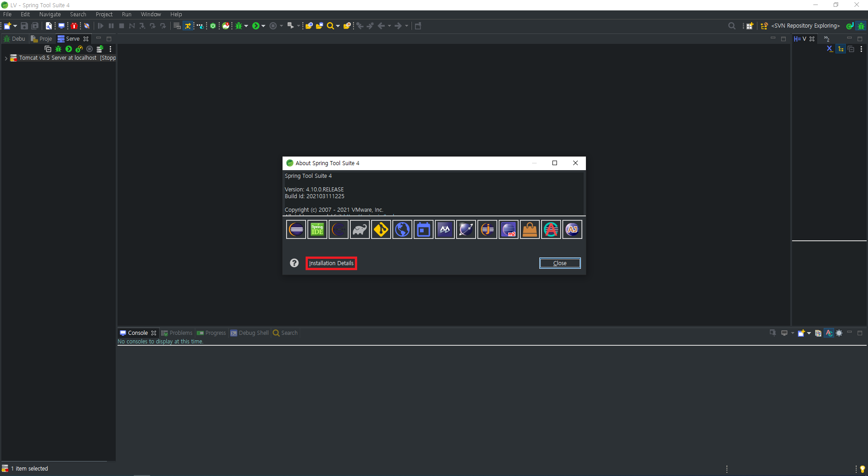Click the Installation Details button
This screenshot has height=476, width=868.
[x=331, y=263]
